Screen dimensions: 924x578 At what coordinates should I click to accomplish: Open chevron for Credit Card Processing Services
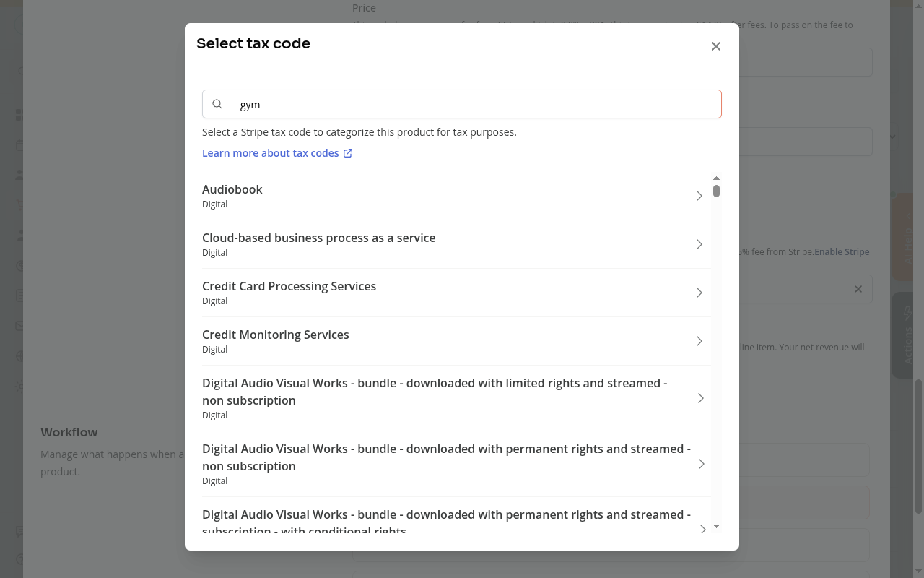coord(699,293)
